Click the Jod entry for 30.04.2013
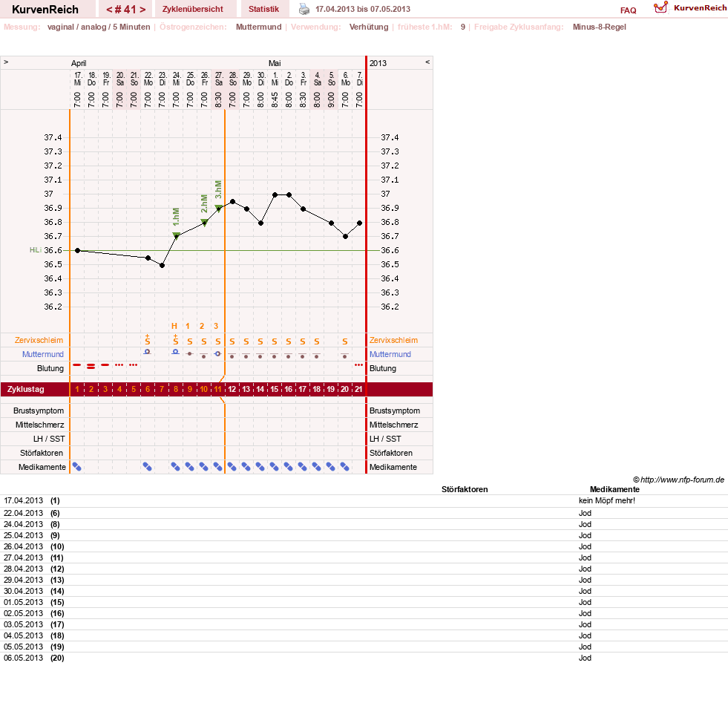Screen dimensions: 728x726 (x=585, y=592)
